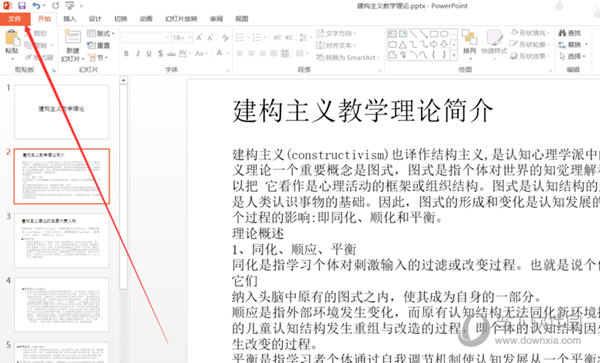Click the increase indent icon
The width and height of the screenshot is (600, 363).
pos(289,37)
